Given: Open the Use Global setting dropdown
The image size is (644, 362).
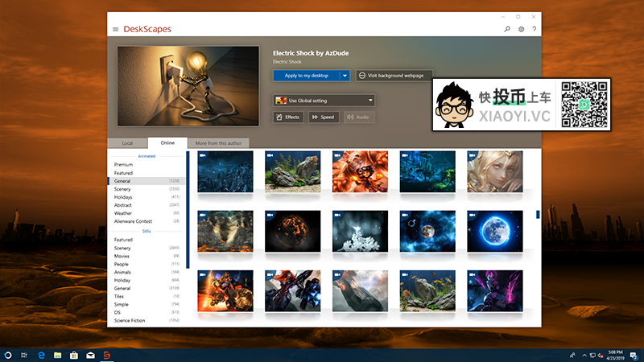Looking at the screenshot, I should (324, 101).
